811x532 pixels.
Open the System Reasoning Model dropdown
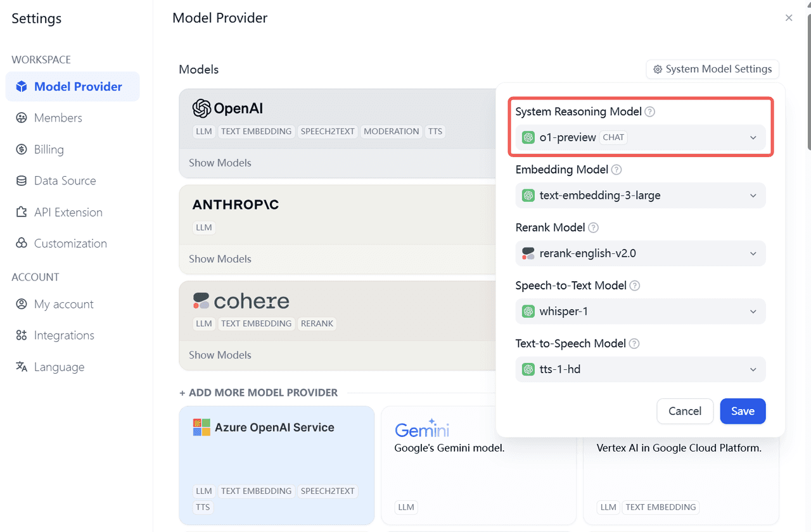coord(640,137)
